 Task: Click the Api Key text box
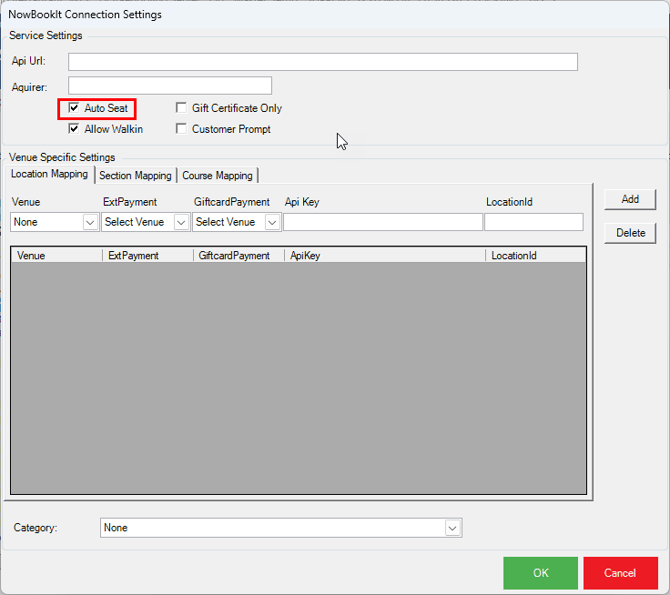(x=383, y=222)
